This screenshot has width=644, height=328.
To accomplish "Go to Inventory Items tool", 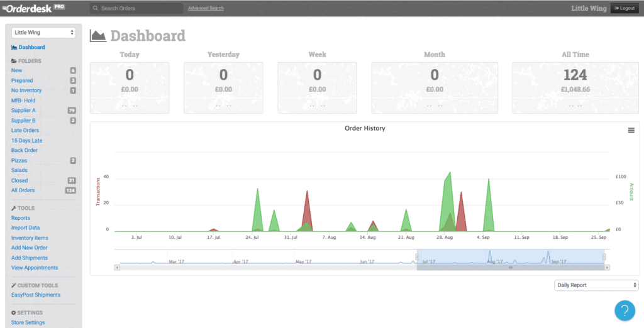I will (x=30, y=238).
